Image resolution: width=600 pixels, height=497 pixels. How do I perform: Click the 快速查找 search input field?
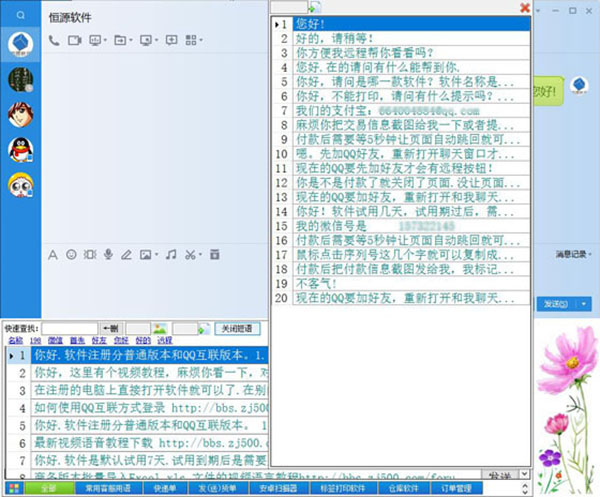click(x=68, y=328)
